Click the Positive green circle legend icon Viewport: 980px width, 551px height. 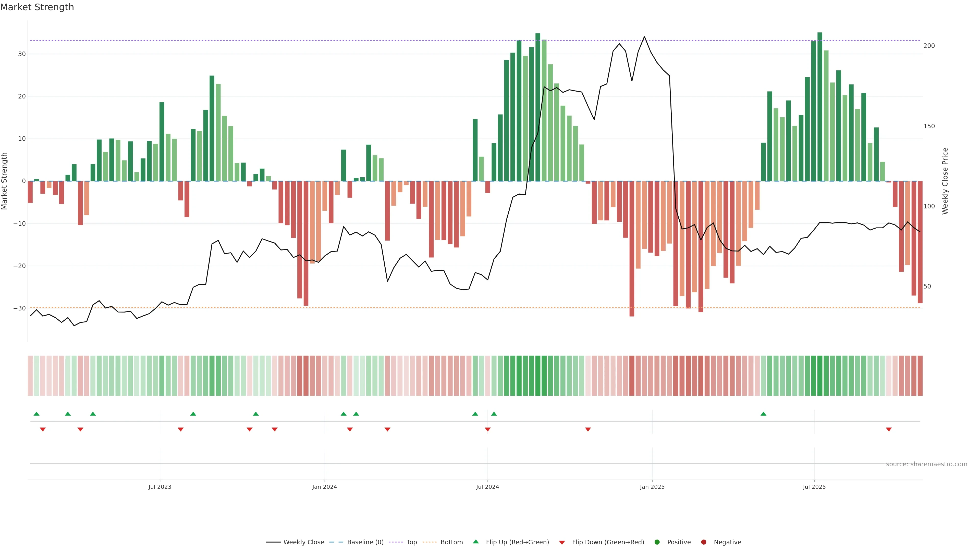pos(657,542)
